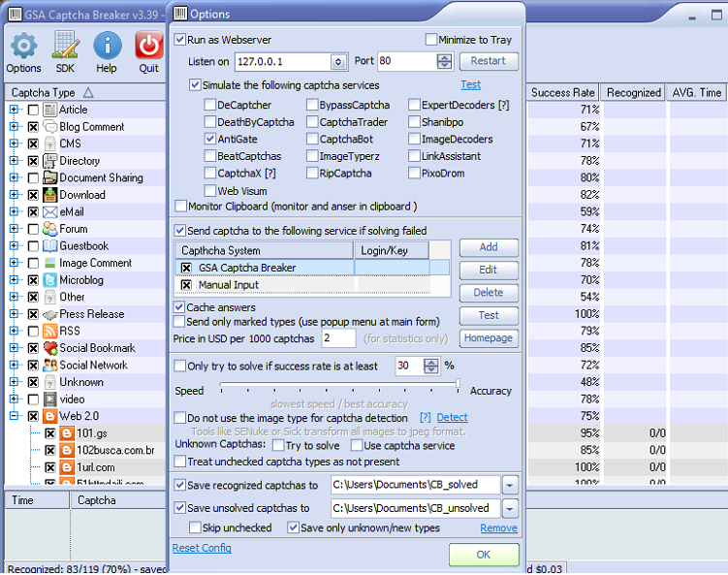The image size is (728, 575).
Task: Select the Article category icon
Action: coord(49,110)
